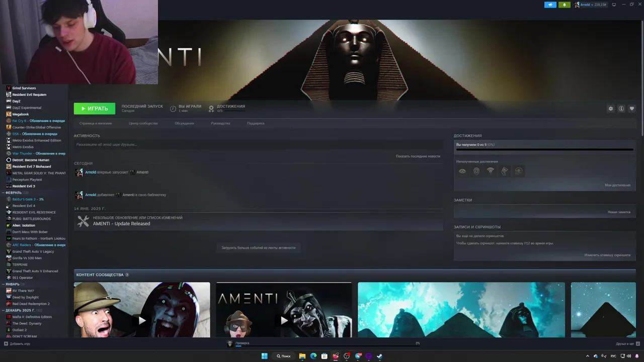Open the Community Hub tab

click(143, 123)
